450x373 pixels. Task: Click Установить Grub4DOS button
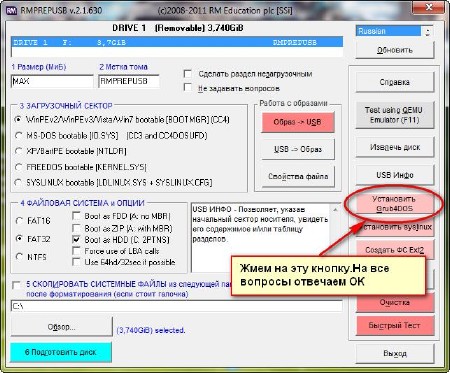[x=394, y=204]
